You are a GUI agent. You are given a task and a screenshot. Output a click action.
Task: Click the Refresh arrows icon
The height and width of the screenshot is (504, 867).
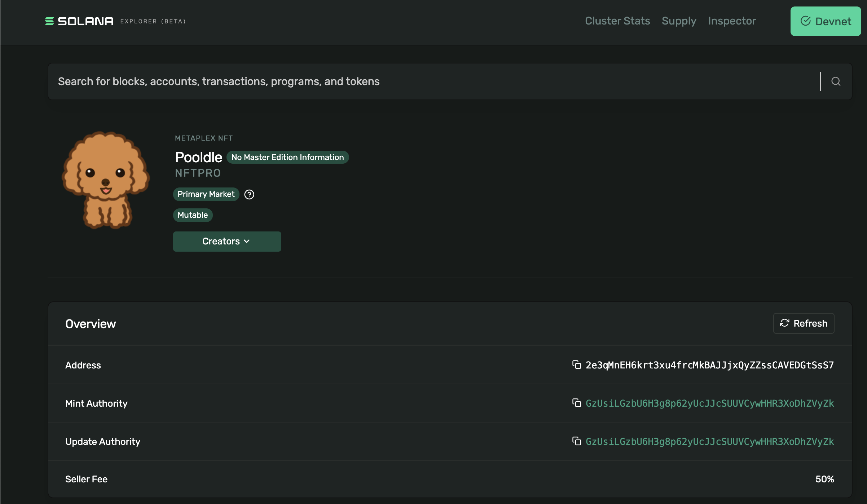pos(784,323)
